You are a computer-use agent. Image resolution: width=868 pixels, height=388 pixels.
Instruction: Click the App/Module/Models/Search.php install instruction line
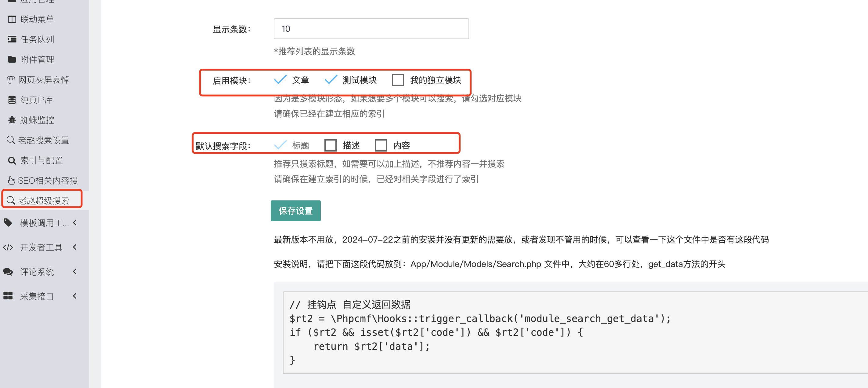499,264
